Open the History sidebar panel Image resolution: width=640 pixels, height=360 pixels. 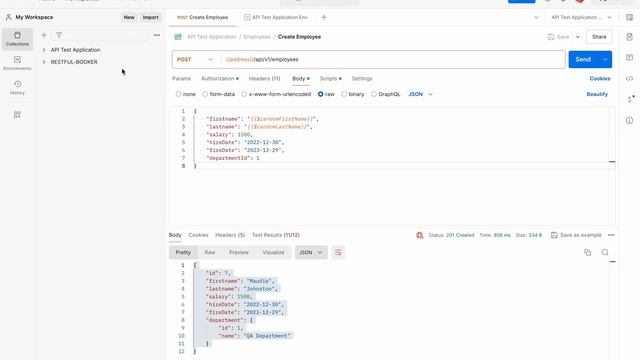[17, 87]
